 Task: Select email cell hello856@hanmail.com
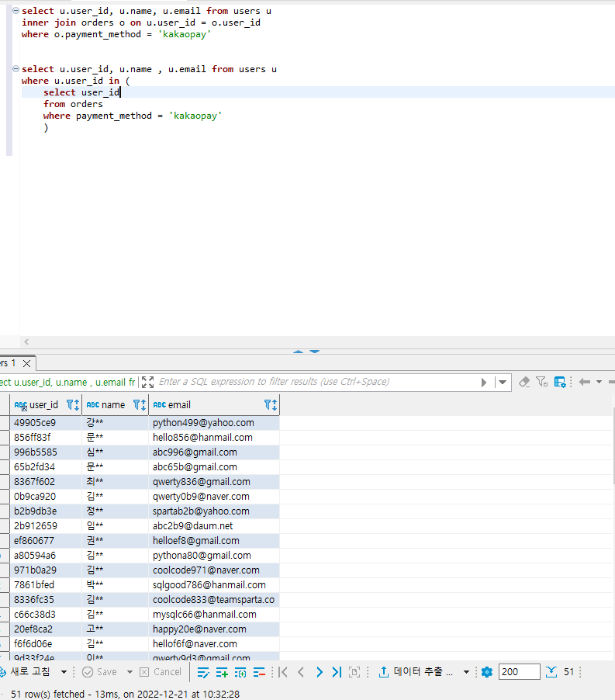click(214, 438)
